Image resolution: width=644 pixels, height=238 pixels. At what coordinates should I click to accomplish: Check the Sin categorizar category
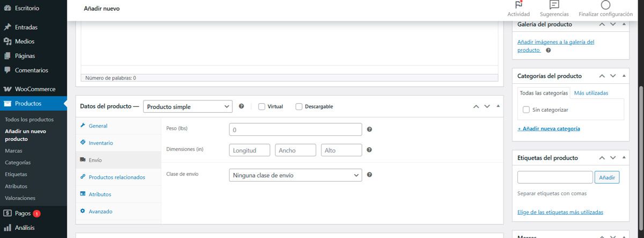pos(526,110)
